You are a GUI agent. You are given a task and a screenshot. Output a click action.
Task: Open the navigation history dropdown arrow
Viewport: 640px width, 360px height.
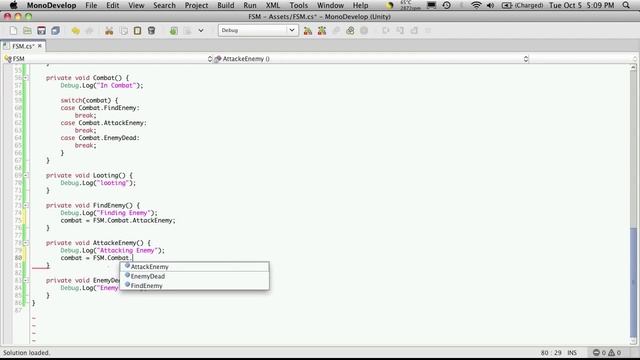[201, 31]
